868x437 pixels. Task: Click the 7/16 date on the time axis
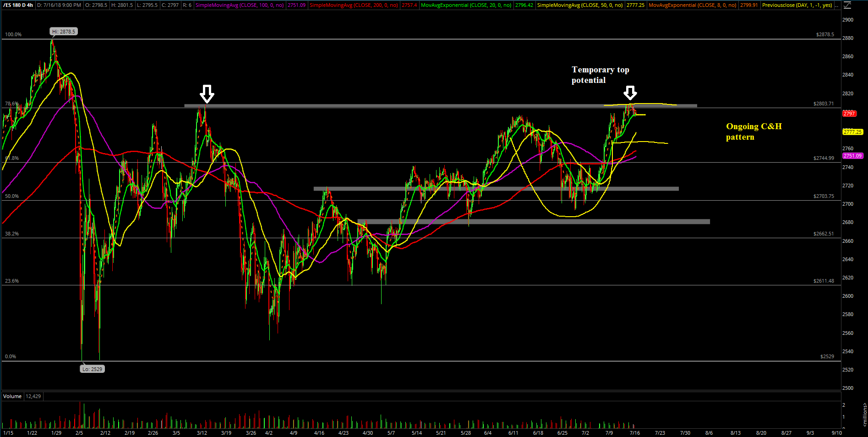635,433
